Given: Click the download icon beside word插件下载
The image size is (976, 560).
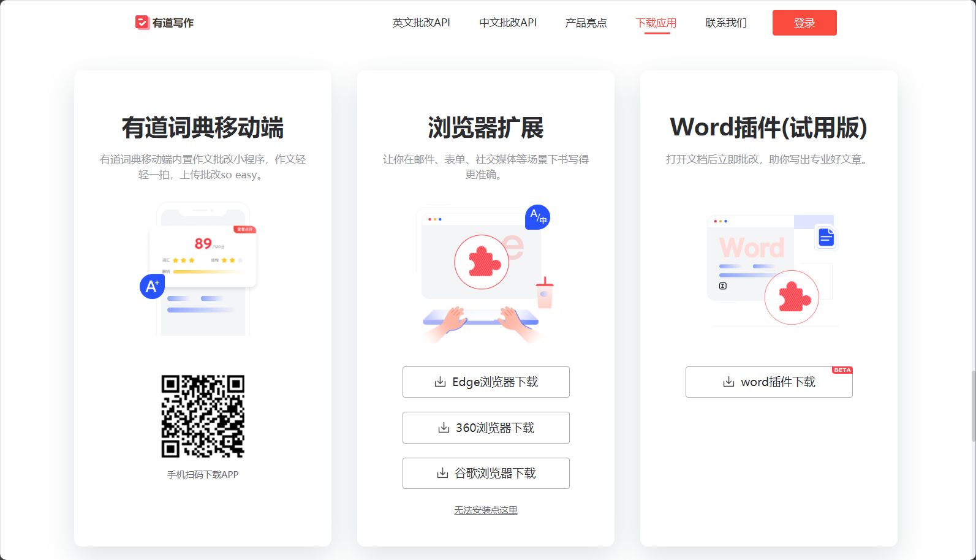Looking at the screenshot, I should 728,382.
